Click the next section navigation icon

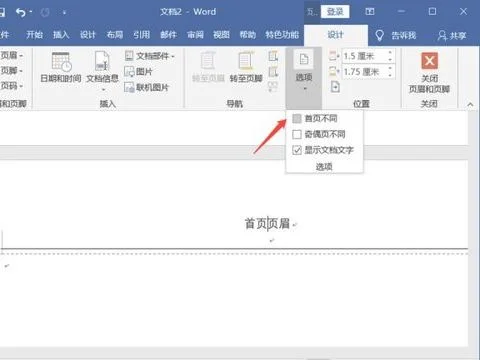[x=273, y=72]
